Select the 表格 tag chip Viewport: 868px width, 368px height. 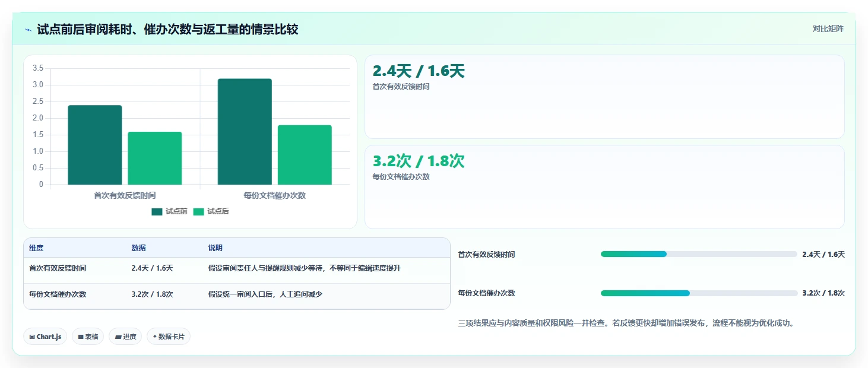coord(88,337)
